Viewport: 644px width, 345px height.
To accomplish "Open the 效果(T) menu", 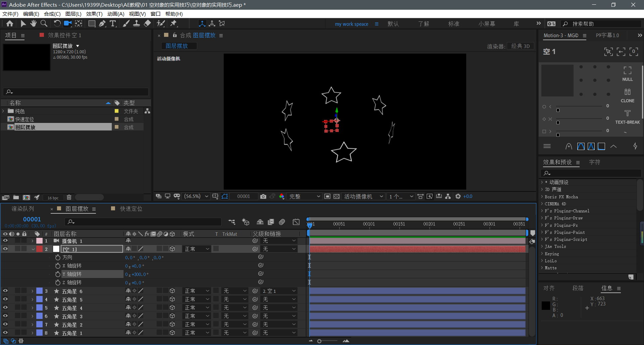I will tap(94, 14).
